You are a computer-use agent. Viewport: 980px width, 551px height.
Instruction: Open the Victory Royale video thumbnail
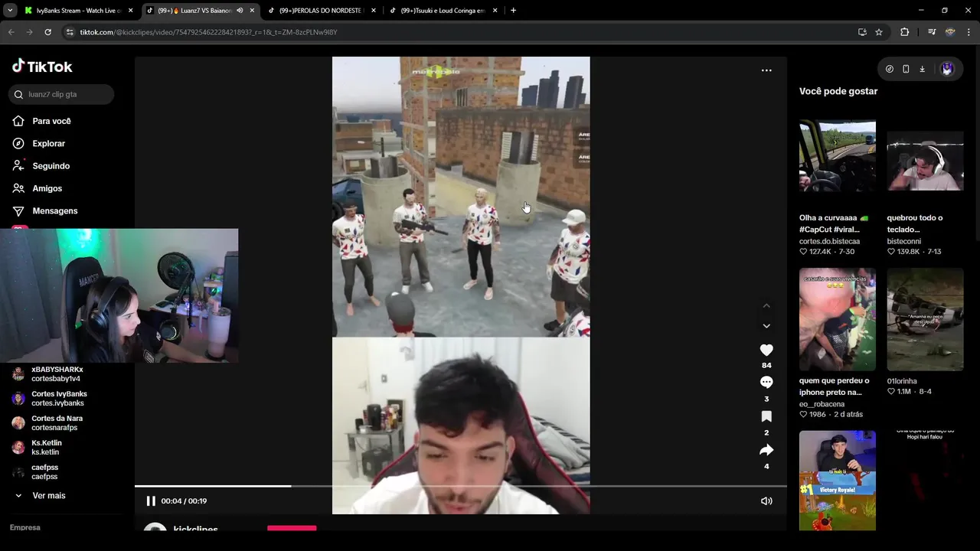[838, 481]
